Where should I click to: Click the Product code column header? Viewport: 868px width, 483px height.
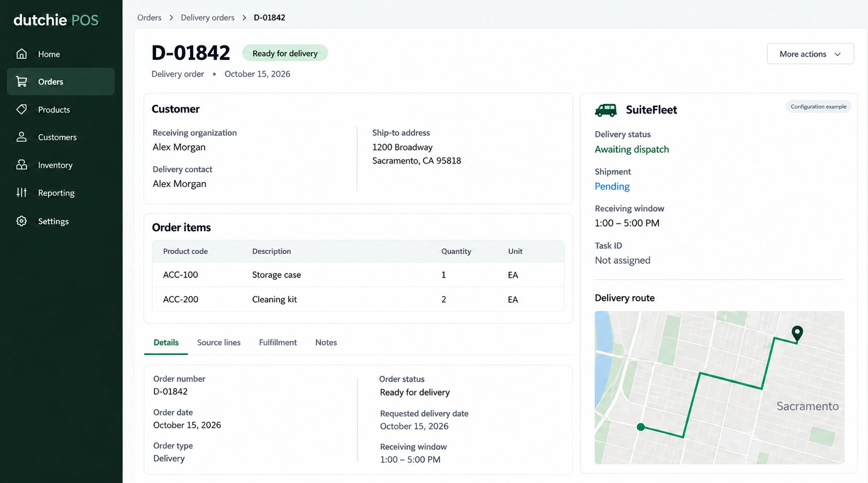click(x=185, y=251)
